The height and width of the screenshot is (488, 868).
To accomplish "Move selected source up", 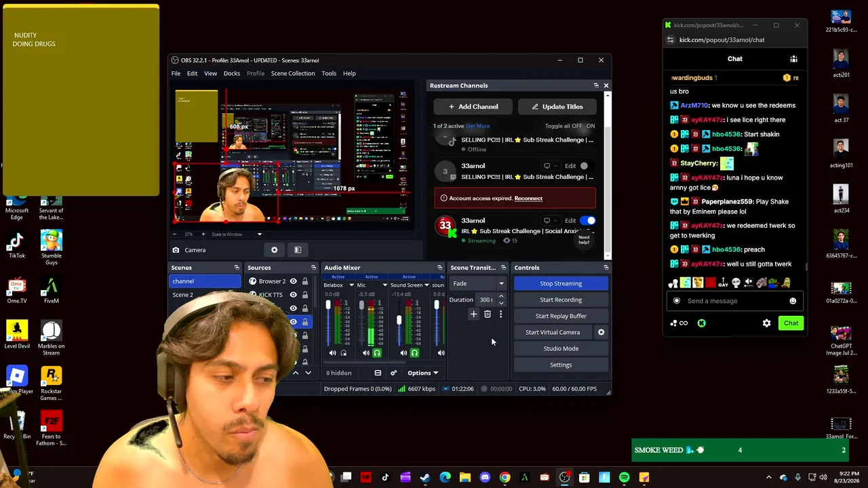I will click(295, 373).
